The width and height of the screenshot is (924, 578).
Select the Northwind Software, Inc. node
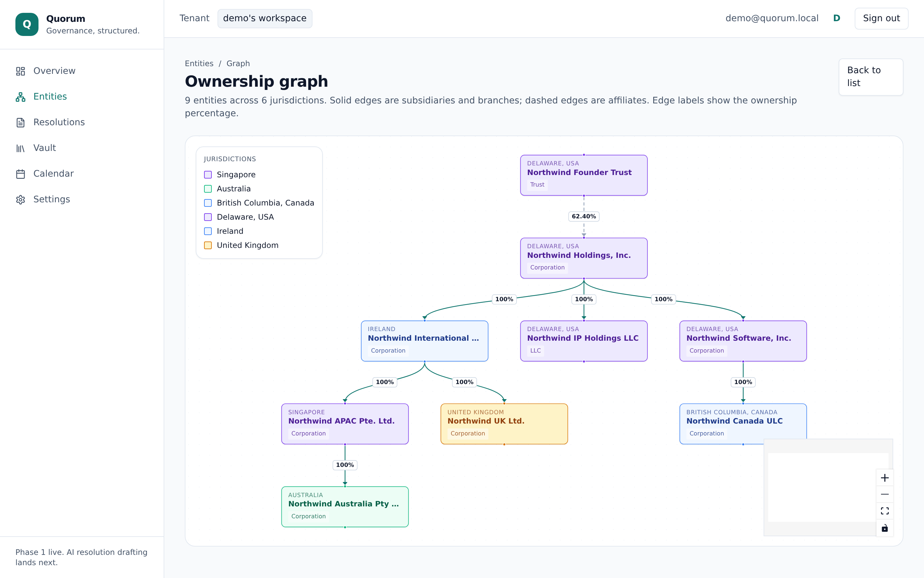pyautogui.click(x=743, y=341)
